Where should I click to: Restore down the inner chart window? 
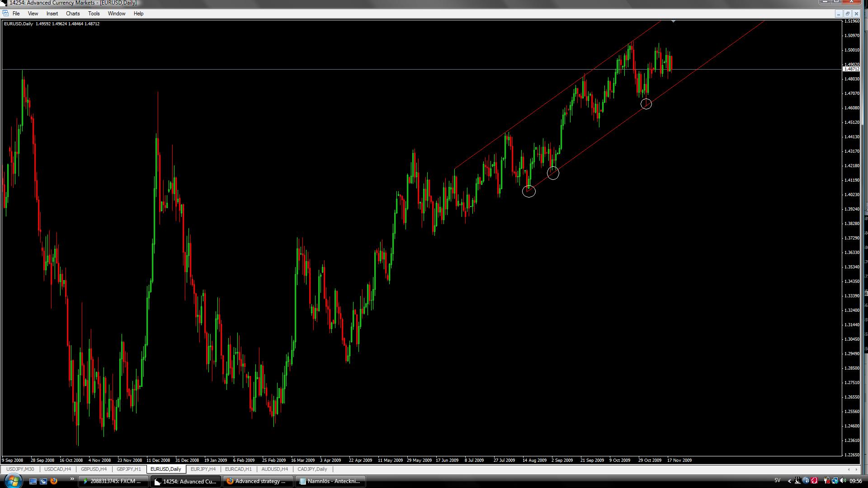847,14
